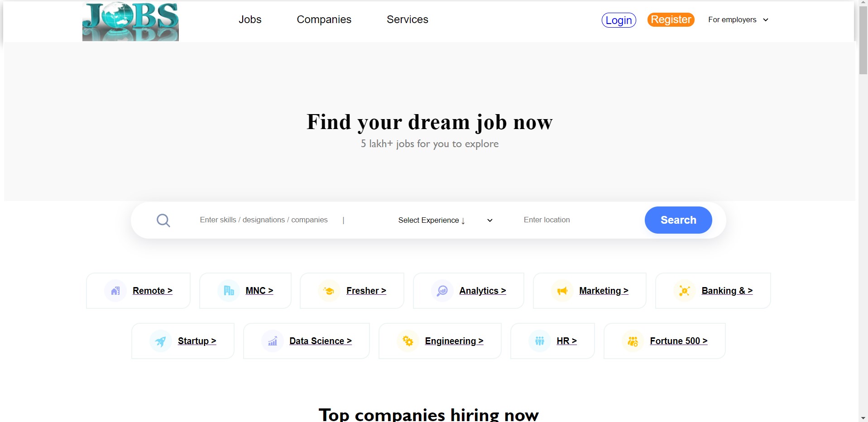Viewport: 868px width, 422px height.
Task: Open the Login page
Action: (619, 20)
